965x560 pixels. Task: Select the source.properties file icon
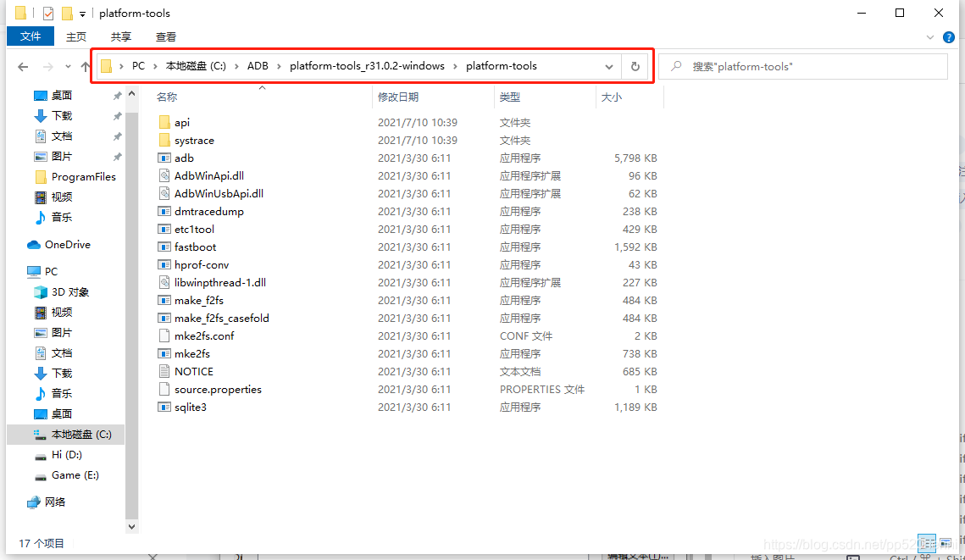(164, 390)
